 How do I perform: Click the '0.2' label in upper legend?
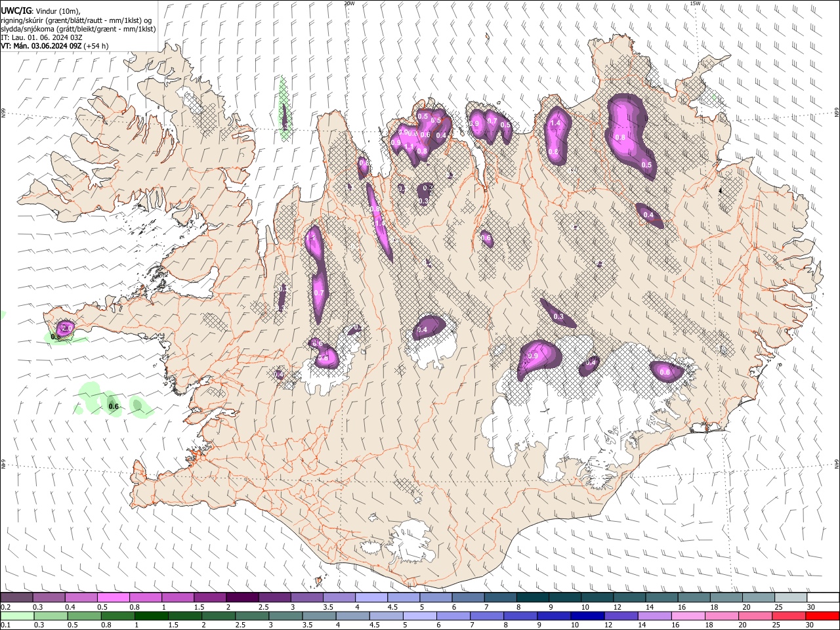(x=5, y=607)
